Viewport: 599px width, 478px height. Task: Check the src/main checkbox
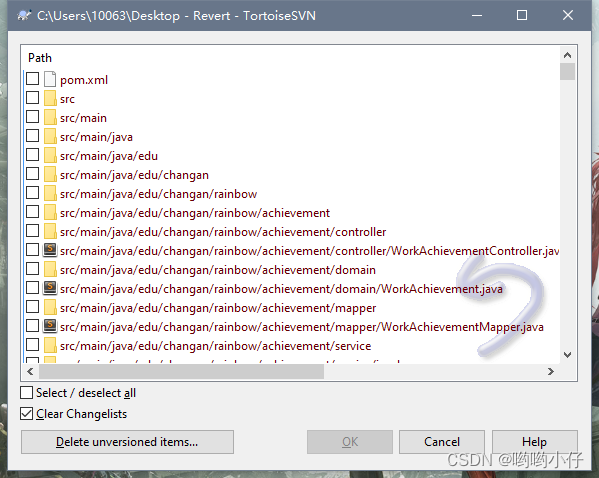click(x=32, y=117)
